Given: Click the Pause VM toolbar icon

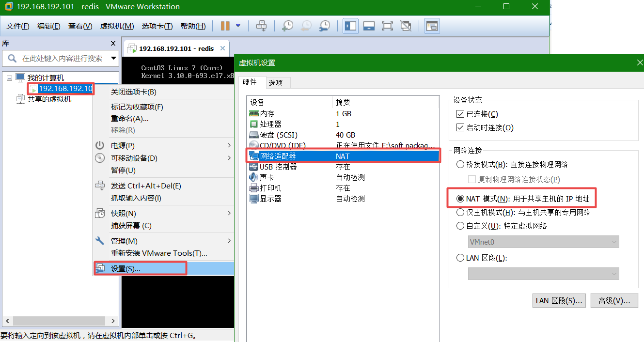Looking at the screenshot, I should (x=225, y=26).
